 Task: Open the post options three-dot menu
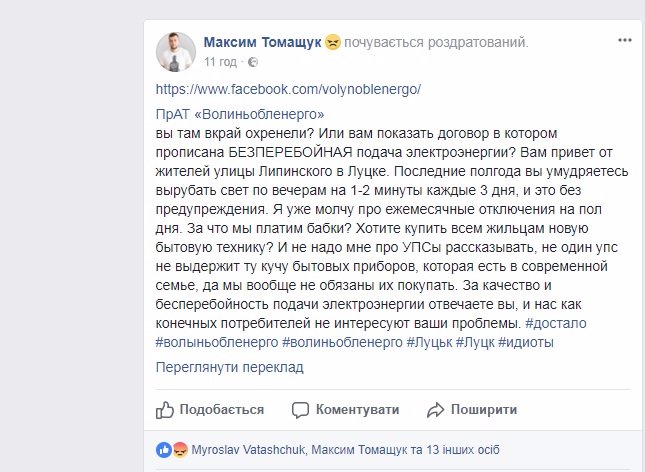(624, 41)
